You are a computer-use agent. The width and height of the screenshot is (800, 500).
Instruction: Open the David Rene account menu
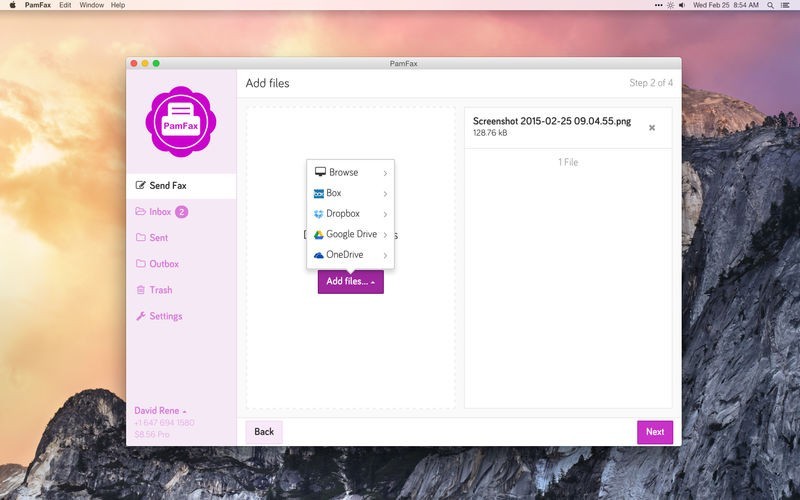click(160, 411)
